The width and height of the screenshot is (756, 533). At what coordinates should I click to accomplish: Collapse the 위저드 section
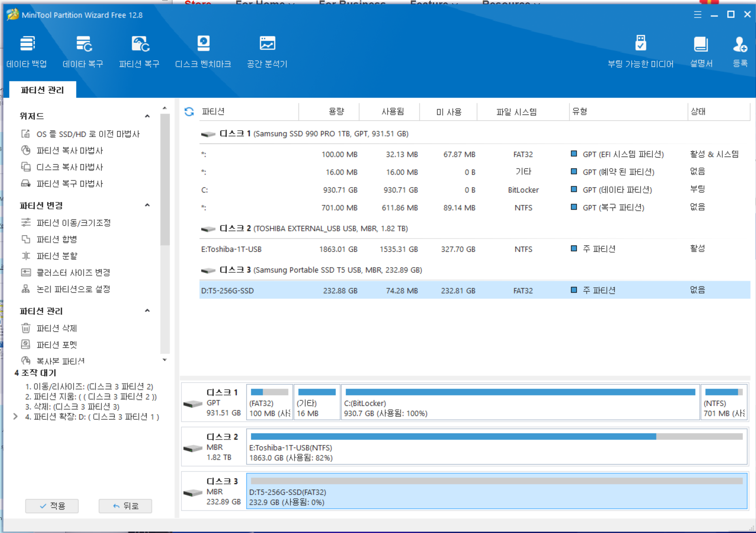(147, 116)
